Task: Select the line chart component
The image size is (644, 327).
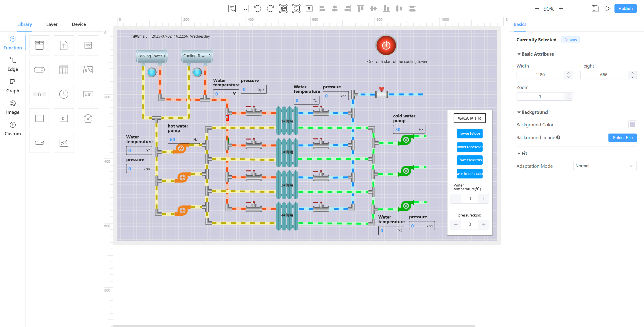Action: point(64,143)
